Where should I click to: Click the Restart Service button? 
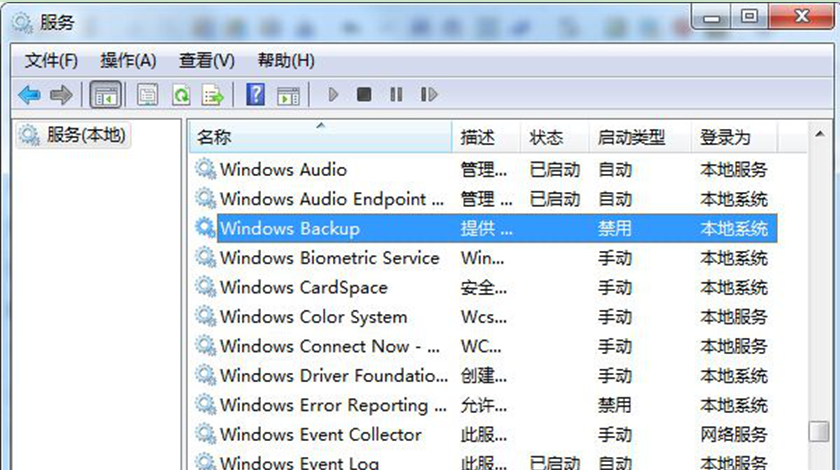(429, 95)
